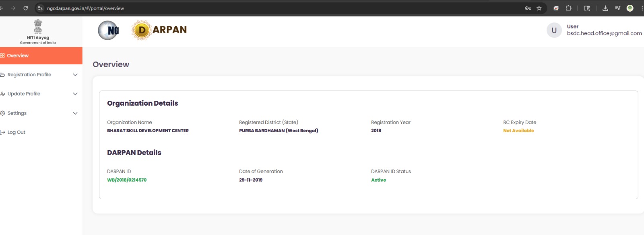
Task: Click the Update Profile pencil icon
Action: (x=2, y=94)
